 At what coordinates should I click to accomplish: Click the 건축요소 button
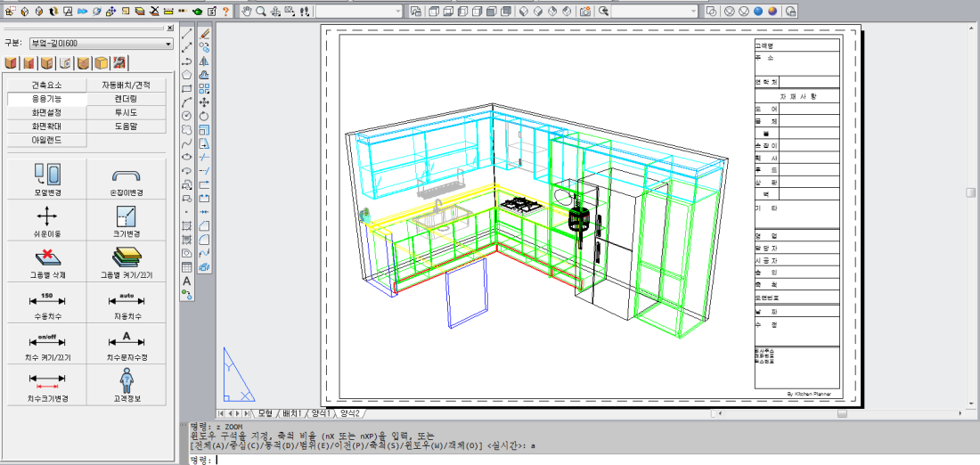coord(47,85)
